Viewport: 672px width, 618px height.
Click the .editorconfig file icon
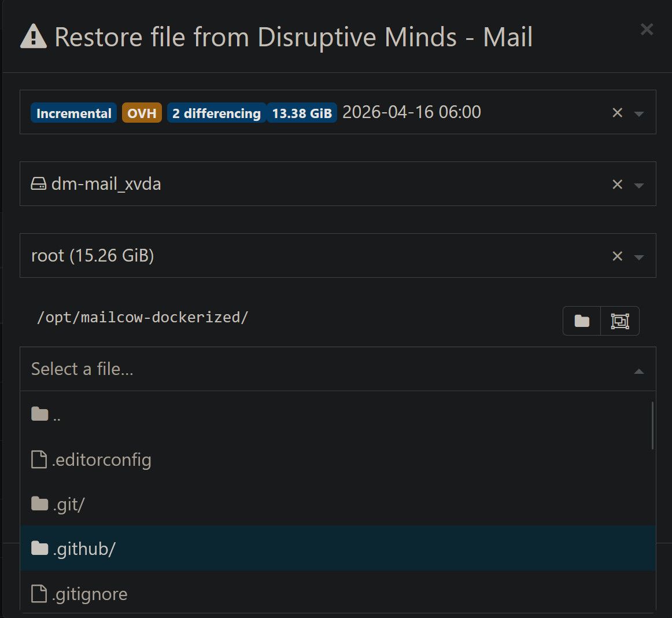tap(39, 460)
